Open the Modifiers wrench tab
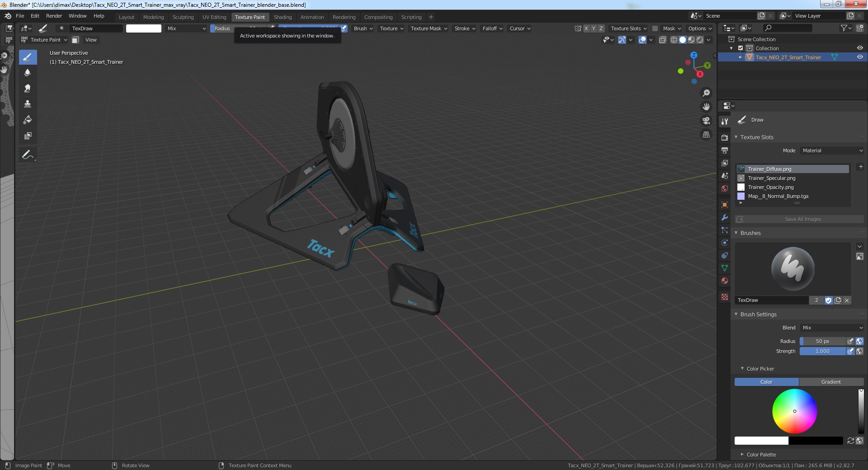The height and width of the screenshot is (470, 868). 725,217
